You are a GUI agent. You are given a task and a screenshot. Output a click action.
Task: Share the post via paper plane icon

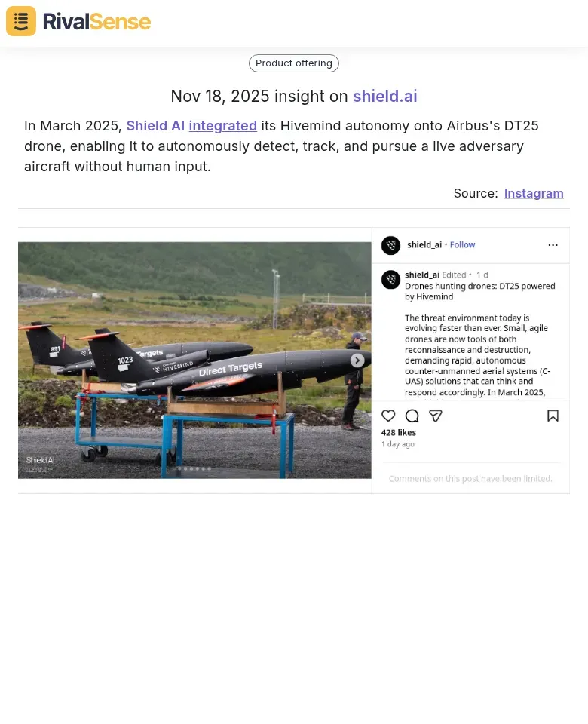click(x=435, y=416)
